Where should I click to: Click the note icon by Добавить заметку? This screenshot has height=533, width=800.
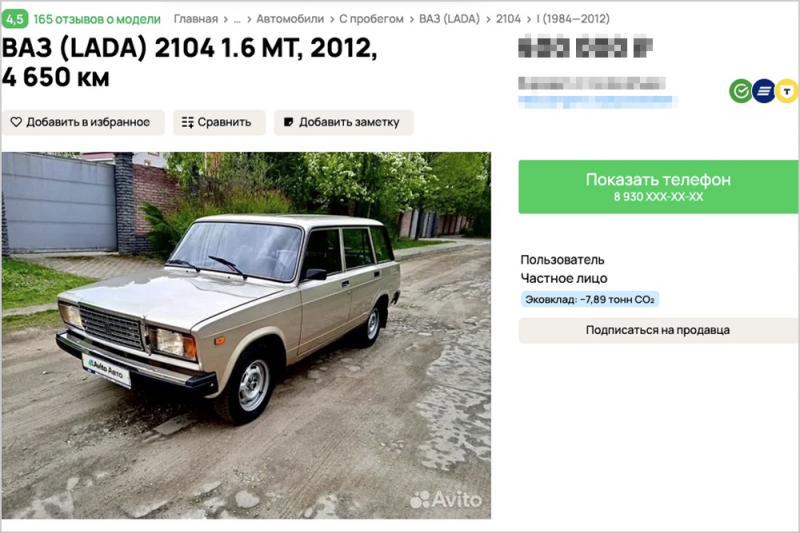click(288, 122)
